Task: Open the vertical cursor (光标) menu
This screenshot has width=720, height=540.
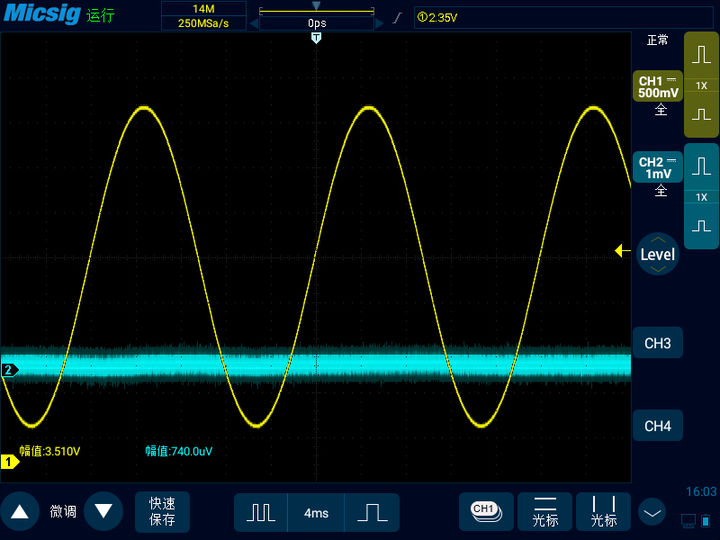Action: 603,512
